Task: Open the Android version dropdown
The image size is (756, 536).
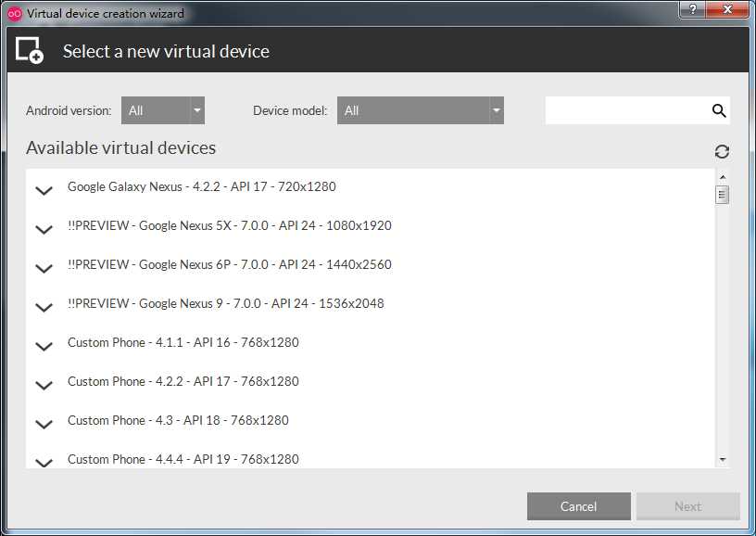Action: click(x=163, y=110)
